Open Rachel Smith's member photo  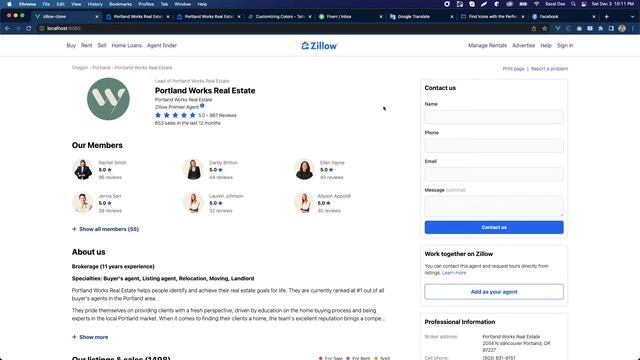[x=83, y=169]
